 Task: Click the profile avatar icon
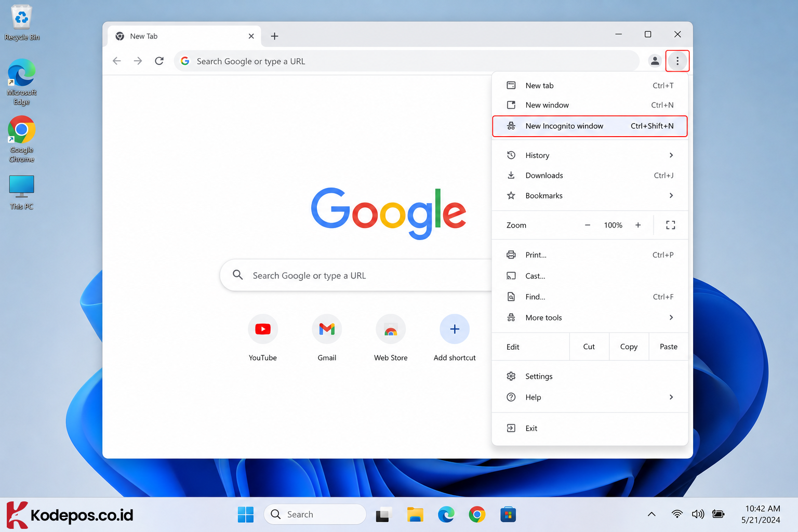click(x=655, y=61)
